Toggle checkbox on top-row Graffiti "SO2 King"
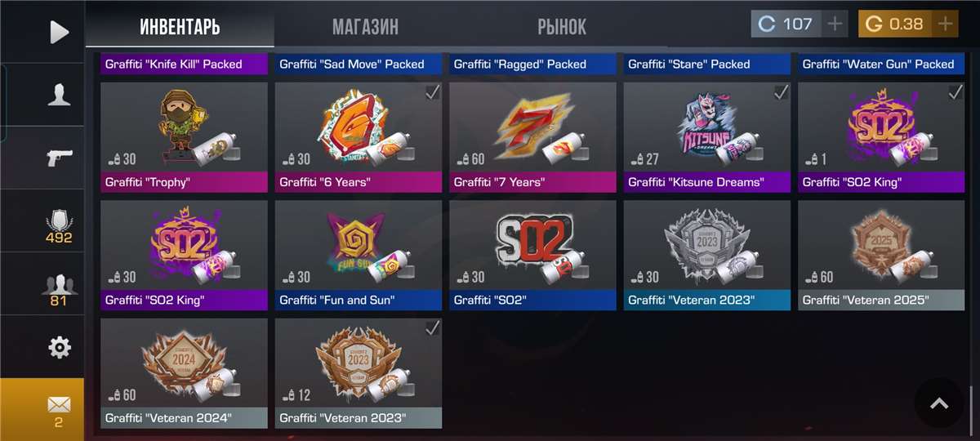This screenshot has width=980, height=441. (x=955, y=92)
